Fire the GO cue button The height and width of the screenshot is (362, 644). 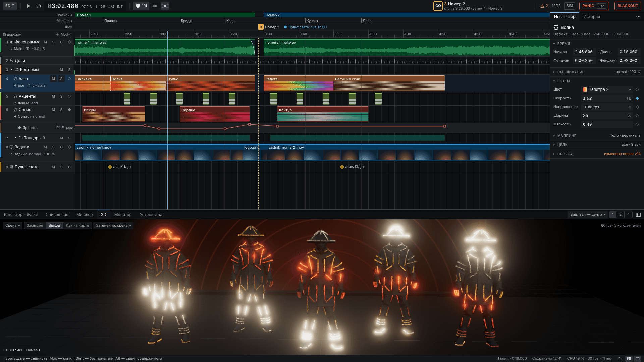click(x=438, y=6)
